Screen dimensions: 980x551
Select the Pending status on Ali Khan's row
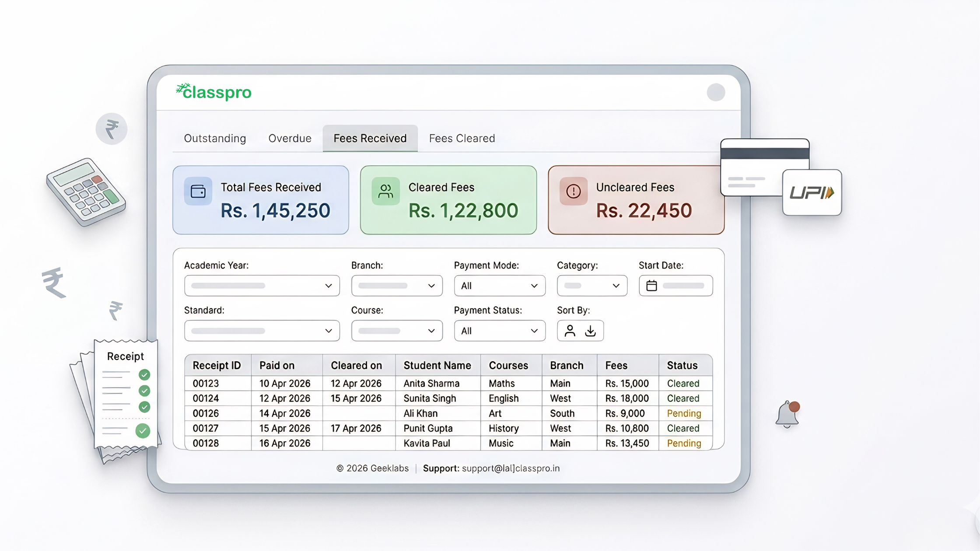tap(683, 413)
